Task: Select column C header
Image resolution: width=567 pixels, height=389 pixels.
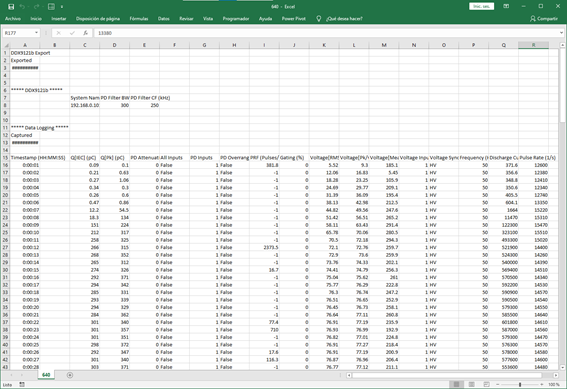Action: [85, 45]
